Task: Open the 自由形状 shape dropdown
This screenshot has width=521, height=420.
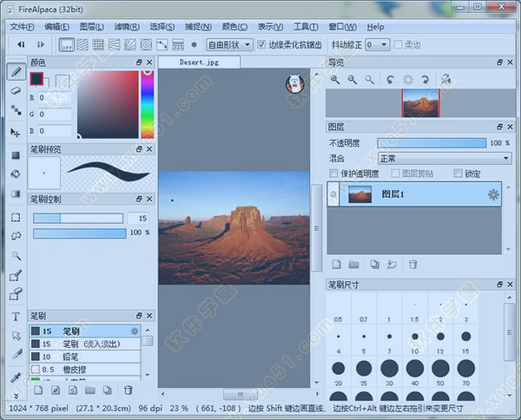Action: tap(229, 44)
